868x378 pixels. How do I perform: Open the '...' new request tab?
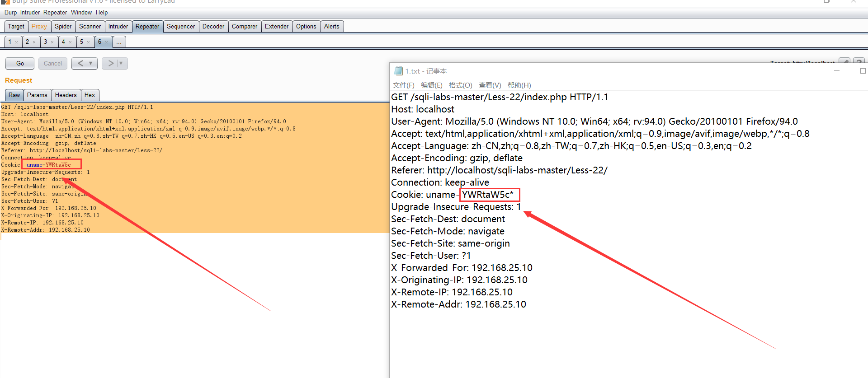119,42
